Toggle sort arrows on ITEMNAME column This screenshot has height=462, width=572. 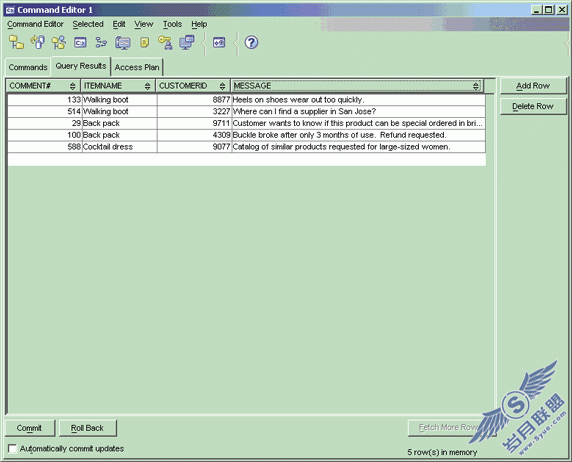coord(147,86)
